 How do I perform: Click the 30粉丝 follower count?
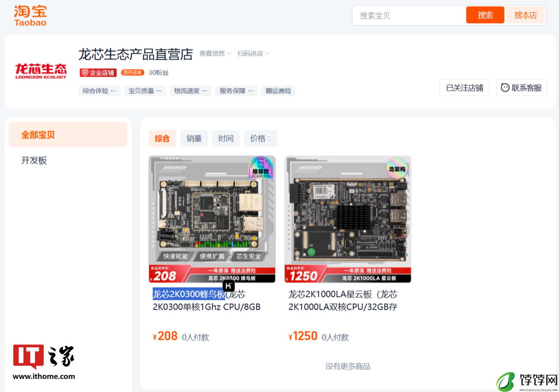[159, 73]
